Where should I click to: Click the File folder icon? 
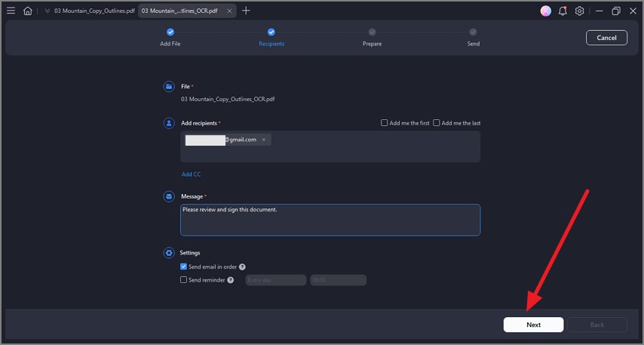(x=169, y=86)
